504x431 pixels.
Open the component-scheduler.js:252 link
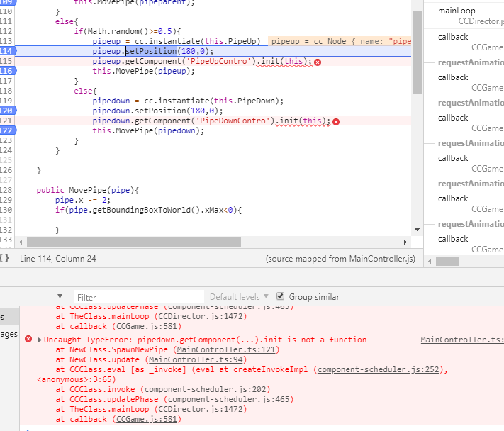[379, 369]
